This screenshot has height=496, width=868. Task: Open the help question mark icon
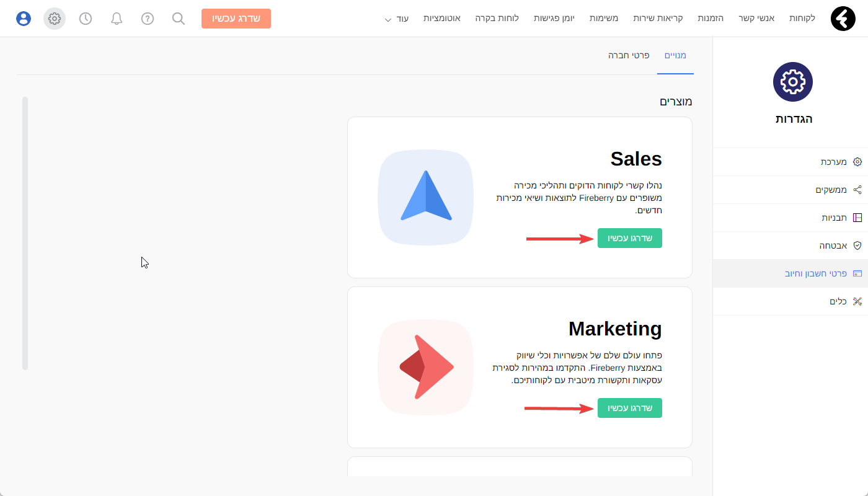tap(148, 19)
